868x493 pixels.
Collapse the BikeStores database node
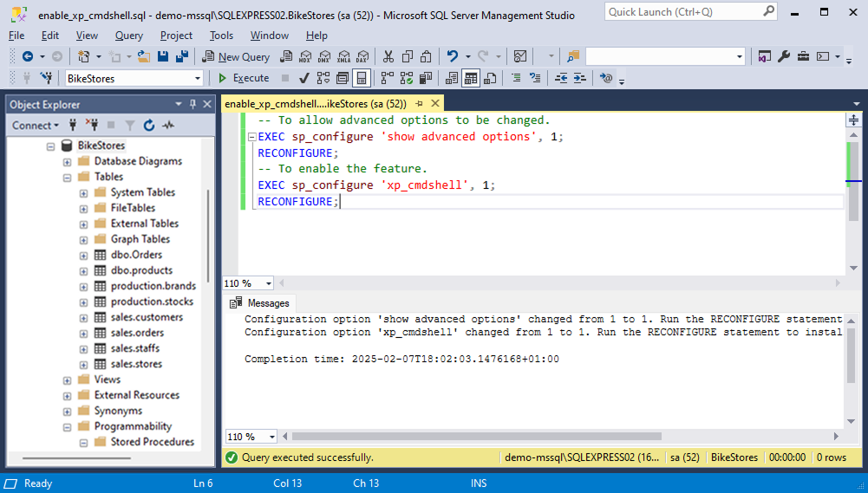coord(51,146)
